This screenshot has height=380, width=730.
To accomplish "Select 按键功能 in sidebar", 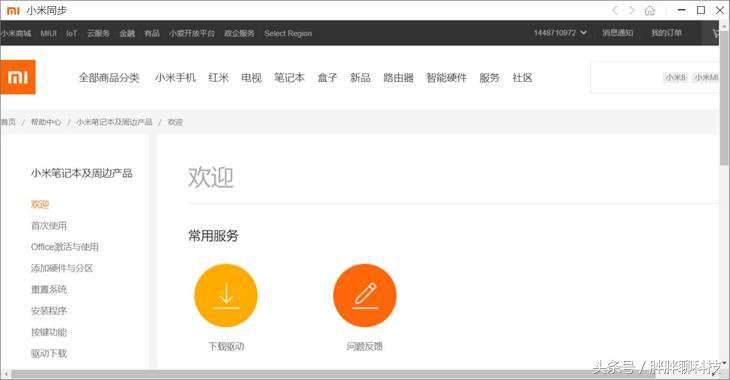I will point(49,332).
